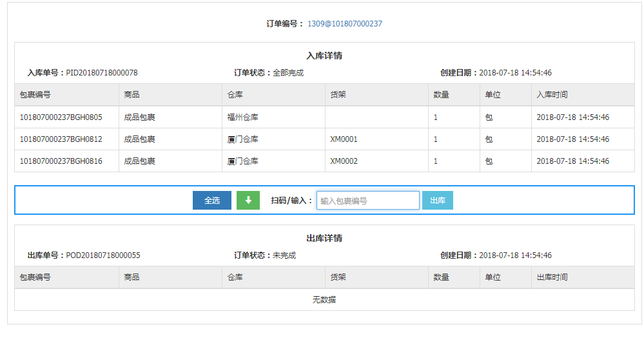The width and height of the screenshot is (644, 349).
Task: Click the 无数据 empty table row
Action: click(x=324, y=300)
